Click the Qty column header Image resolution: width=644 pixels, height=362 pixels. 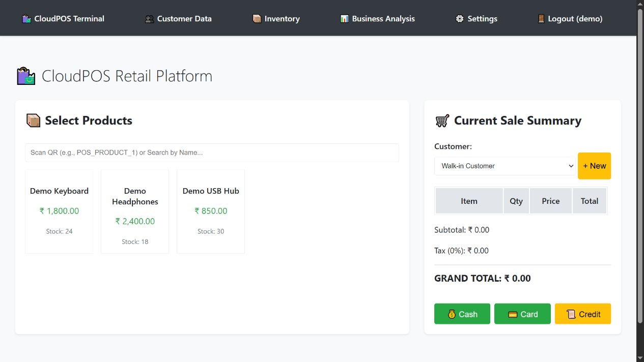coord(516,201)
